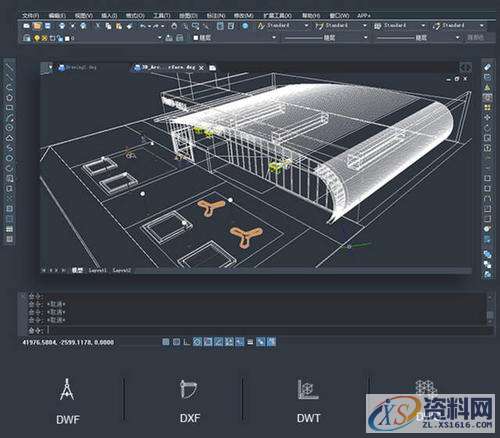The image size is (500, 438).
Task: Click the Paste icon
Action: [x=119, y=26]
